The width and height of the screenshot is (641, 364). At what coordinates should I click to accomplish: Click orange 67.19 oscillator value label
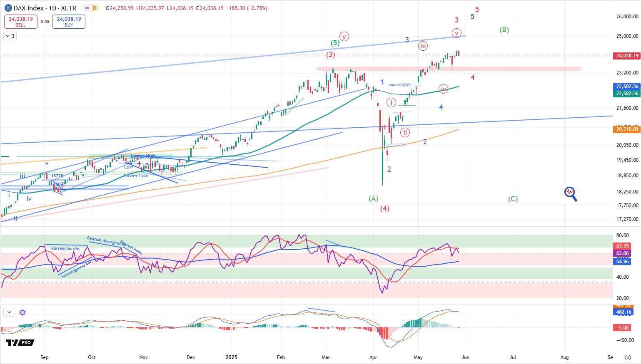[x=622, y=246]
